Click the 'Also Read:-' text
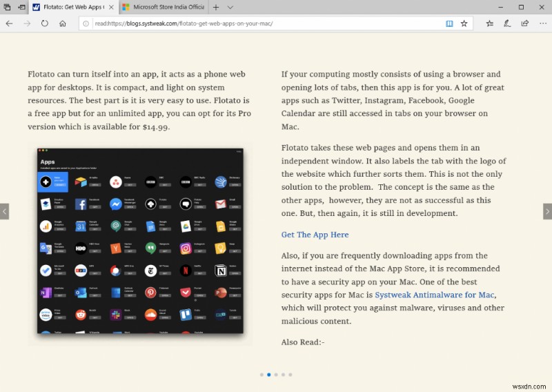 tap(303, 342)
